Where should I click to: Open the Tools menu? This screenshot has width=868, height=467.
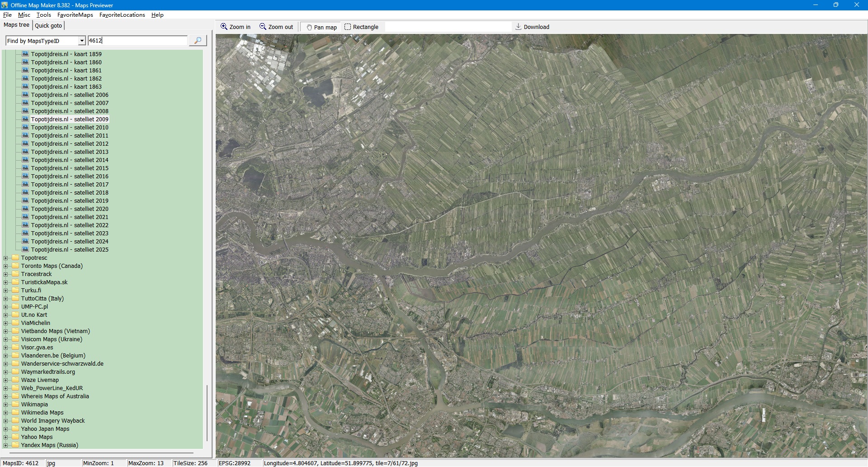point(43,15)
